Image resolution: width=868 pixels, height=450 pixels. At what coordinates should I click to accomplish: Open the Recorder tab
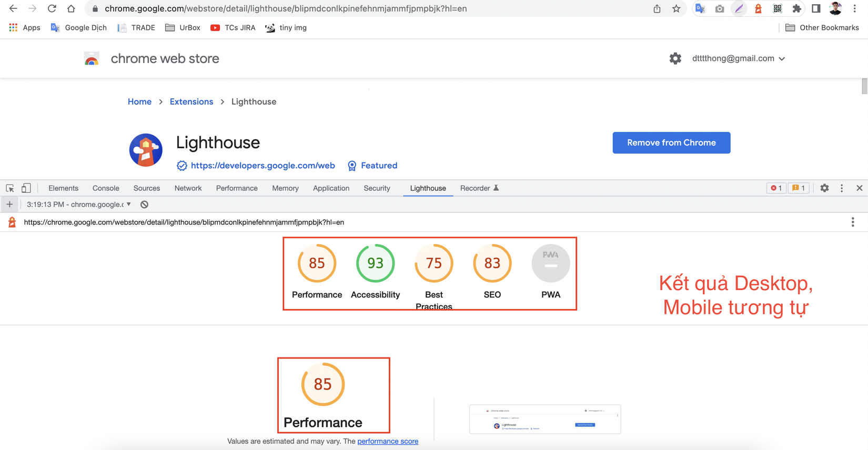pos(479,188)
